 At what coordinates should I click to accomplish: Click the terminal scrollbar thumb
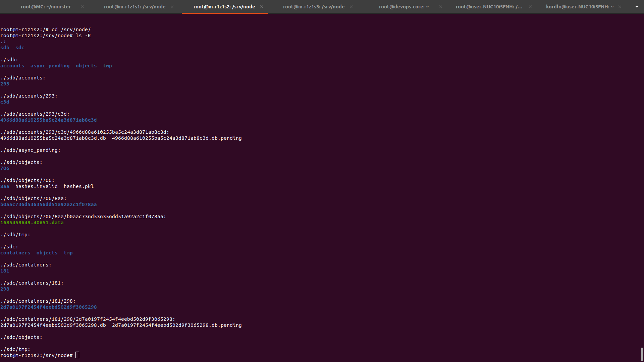pyautogui.click(x=642, y=354)
